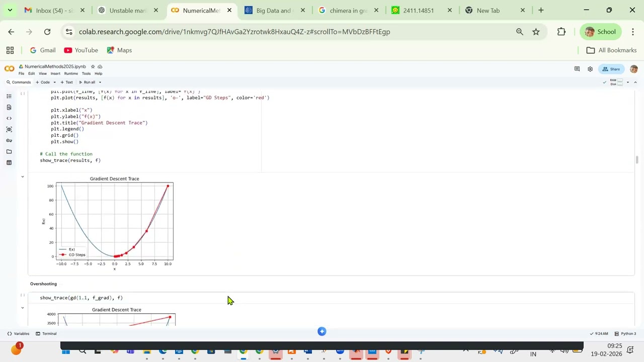Click the notebook vertical scrollbar thumb

click(x=637, y=160)
